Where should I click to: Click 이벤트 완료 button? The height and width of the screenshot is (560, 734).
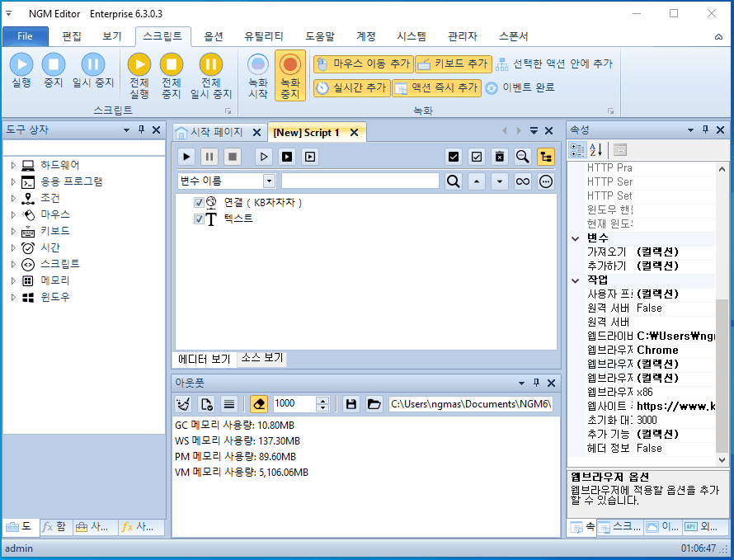[x=520, y=87]
